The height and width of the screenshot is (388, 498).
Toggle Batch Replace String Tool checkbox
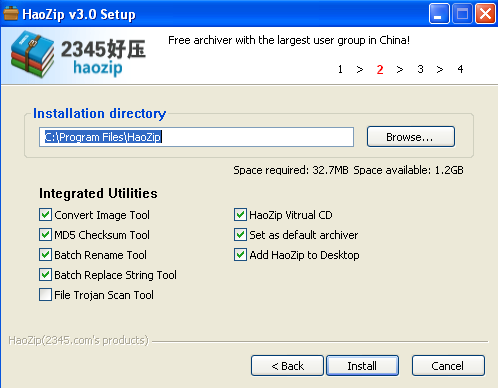coord(45,275)
